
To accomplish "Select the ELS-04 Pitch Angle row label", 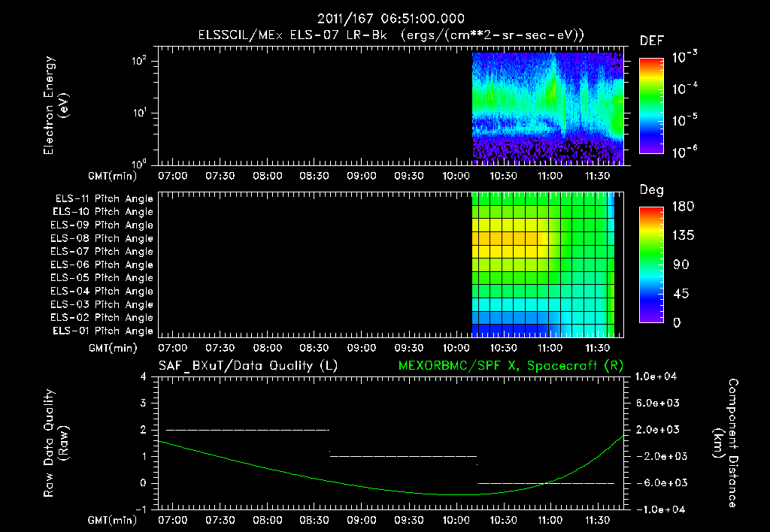I will pyautogui.click(x=102, y=291).
